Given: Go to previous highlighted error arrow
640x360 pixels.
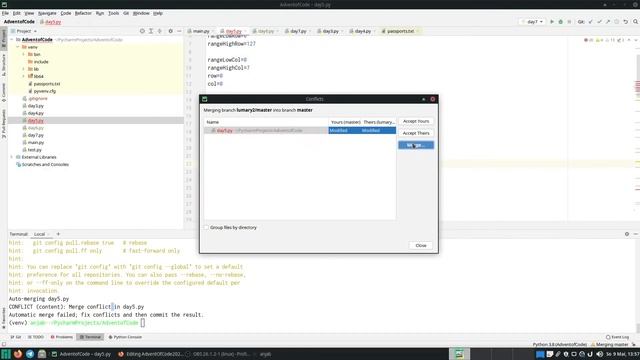Looking at the screenshot, I should click(x=629, y=40).
